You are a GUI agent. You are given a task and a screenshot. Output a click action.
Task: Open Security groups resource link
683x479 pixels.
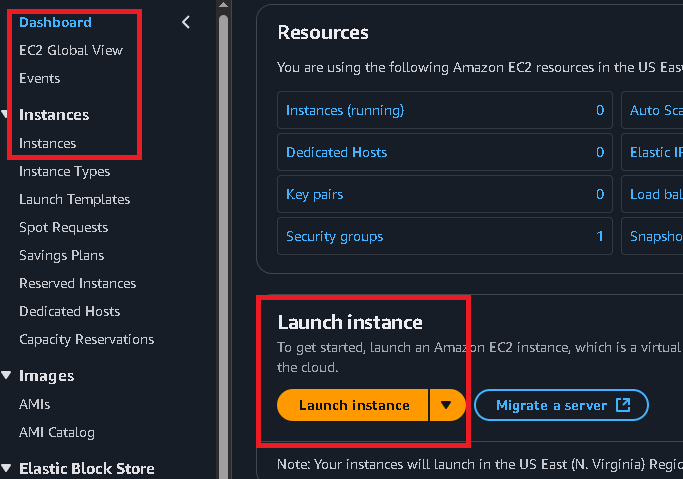335,236
